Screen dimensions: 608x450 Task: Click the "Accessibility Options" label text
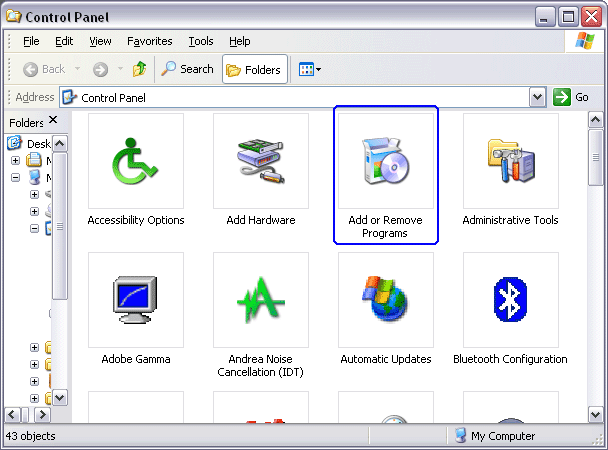coord(136,220)
